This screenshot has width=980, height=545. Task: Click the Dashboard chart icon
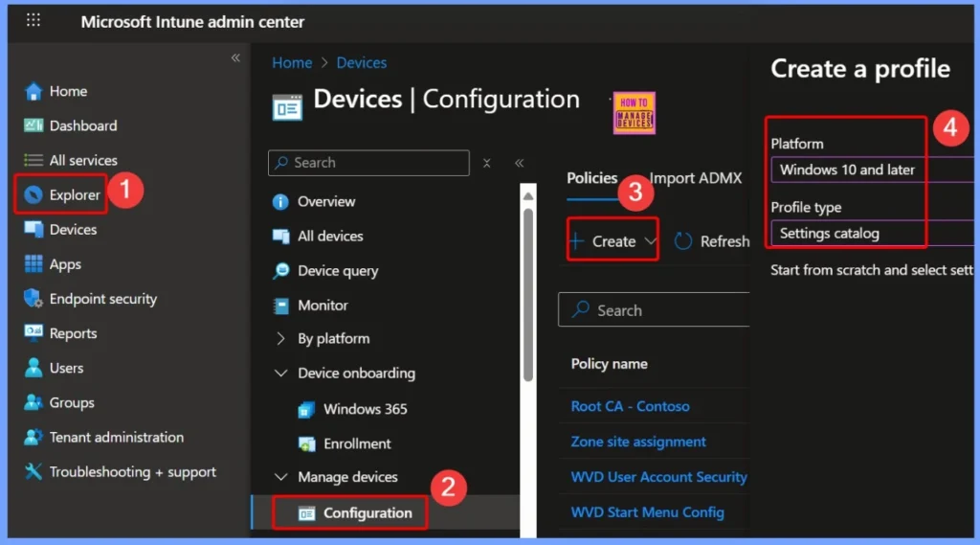[33, 125]
